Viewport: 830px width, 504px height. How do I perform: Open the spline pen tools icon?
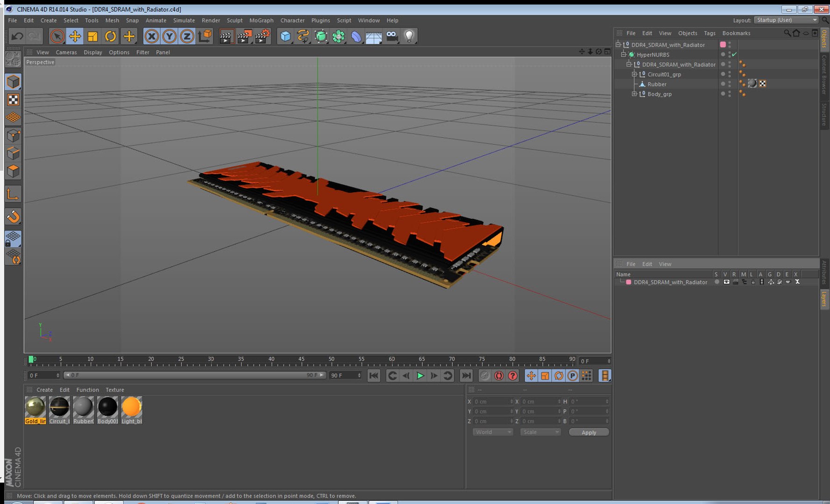tap(303, 36)
